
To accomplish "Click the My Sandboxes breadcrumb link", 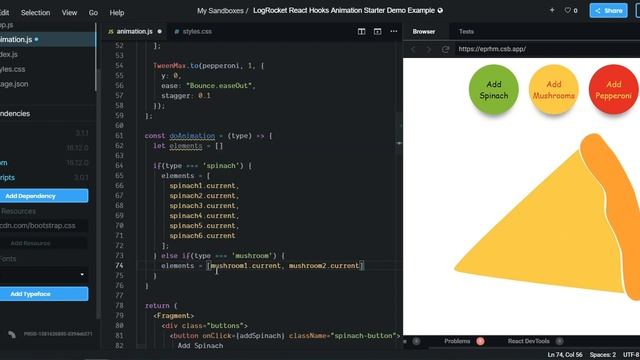I will pyautogui.click(x=220, y=11).
